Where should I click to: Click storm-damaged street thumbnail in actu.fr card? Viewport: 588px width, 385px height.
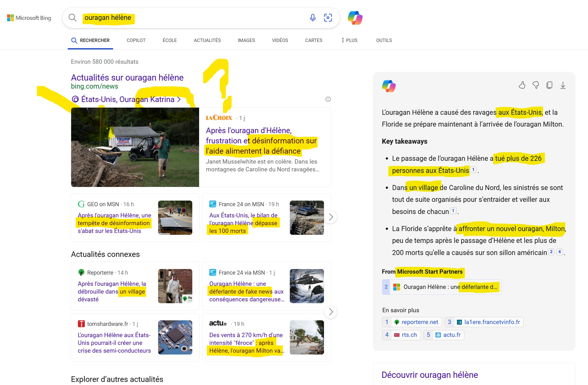click(x=307, y=337)
